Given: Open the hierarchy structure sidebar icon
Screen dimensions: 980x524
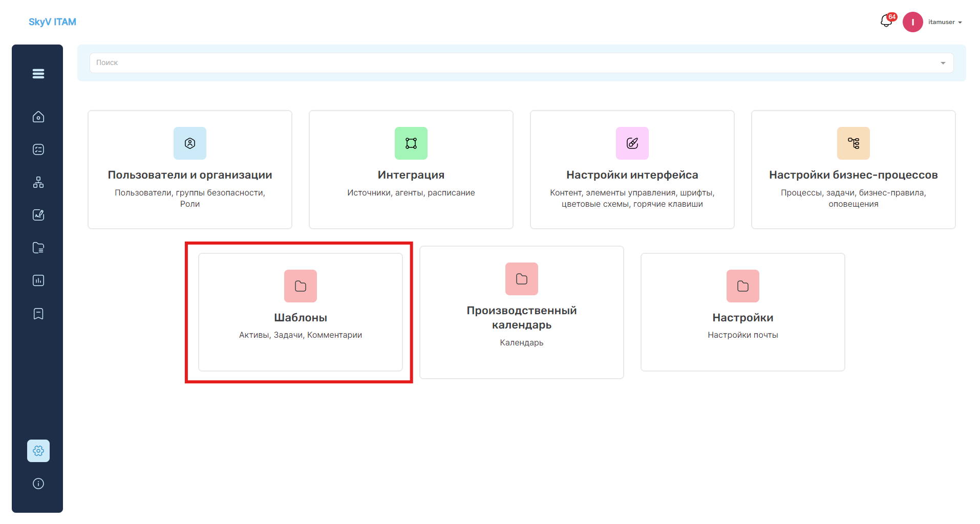Looking at the screenshot, I should [38, 182].
